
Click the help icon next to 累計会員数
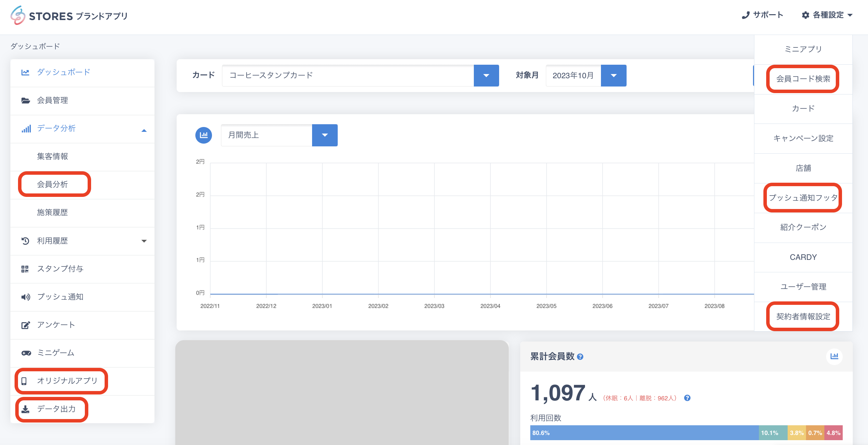click(580, 357)
